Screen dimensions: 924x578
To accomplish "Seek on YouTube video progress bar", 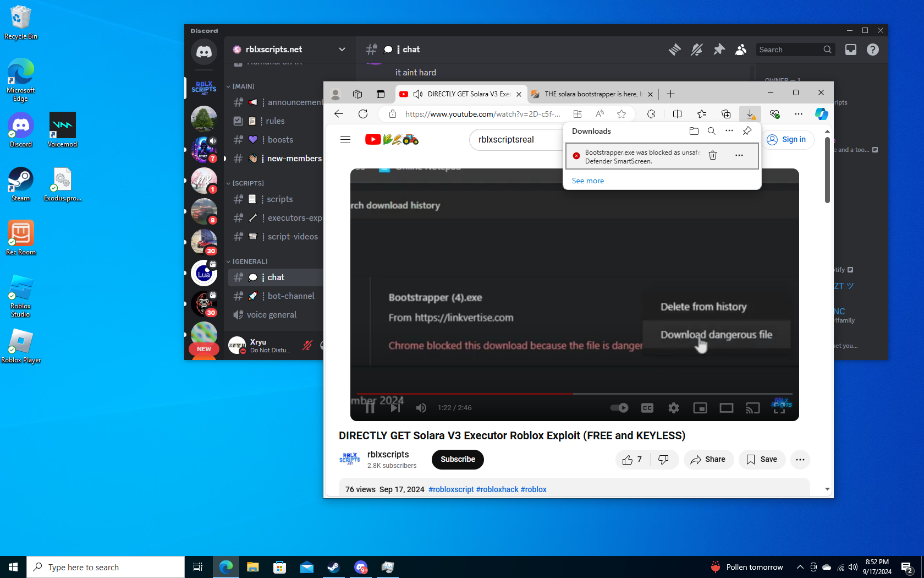I will (x=575, y=394).
